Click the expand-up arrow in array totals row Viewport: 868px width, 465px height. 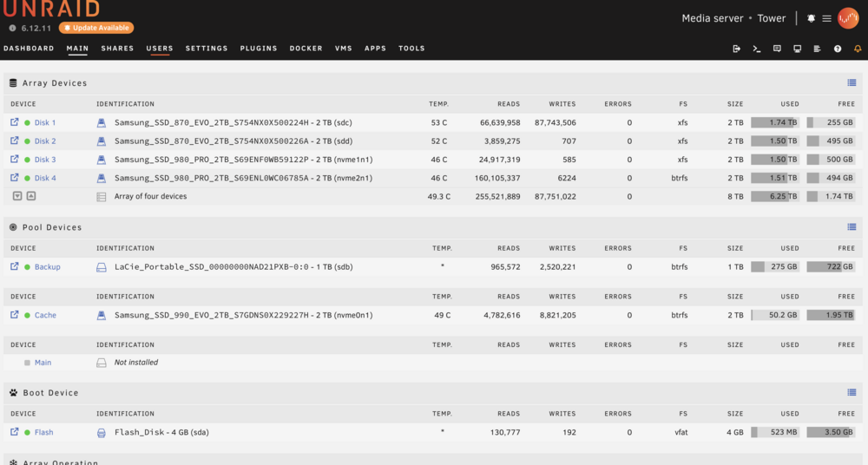point(31,196)
